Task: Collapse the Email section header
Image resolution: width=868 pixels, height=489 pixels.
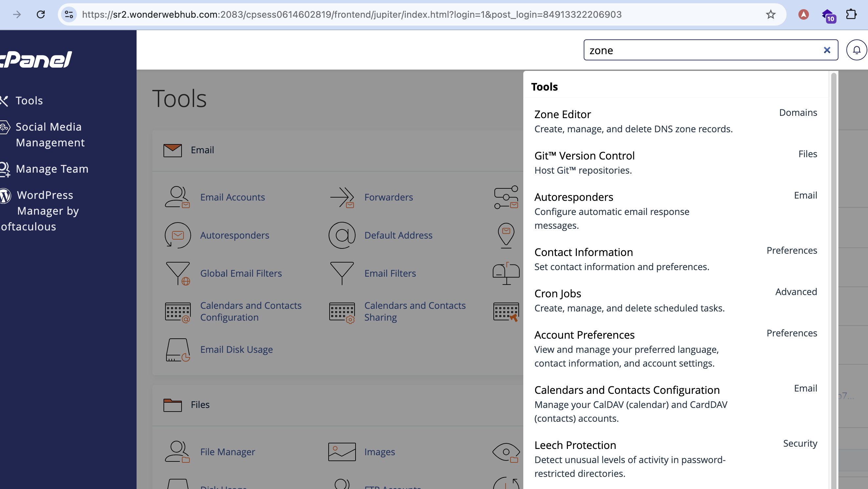Action: [202, 150]
